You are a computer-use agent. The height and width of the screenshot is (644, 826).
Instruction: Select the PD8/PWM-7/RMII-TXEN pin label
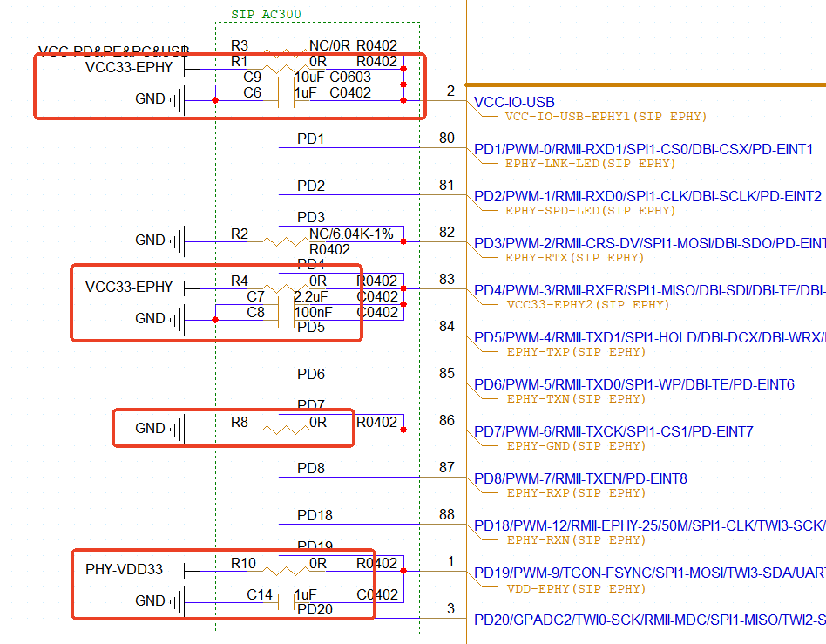[x=580, y=478]
